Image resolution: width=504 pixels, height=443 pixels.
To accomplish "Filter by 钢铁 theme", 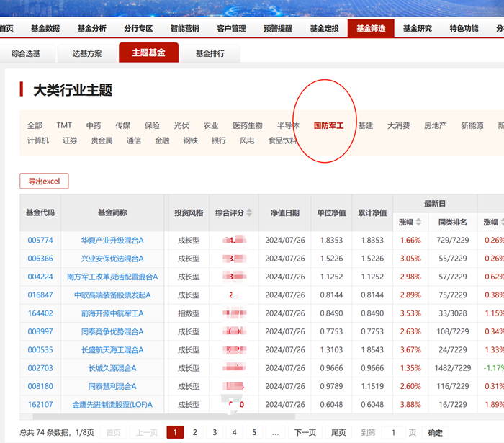I will pyautogui.click(x=190, y=140).
